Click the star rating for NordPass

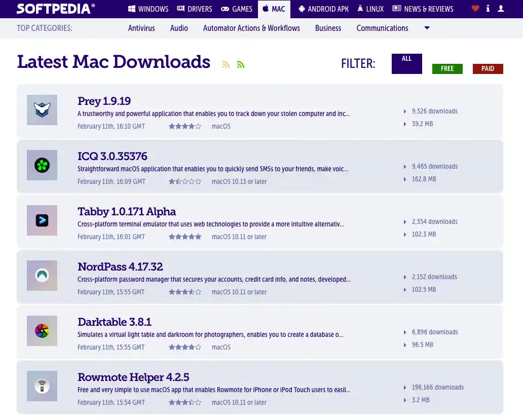click(185, 292)
